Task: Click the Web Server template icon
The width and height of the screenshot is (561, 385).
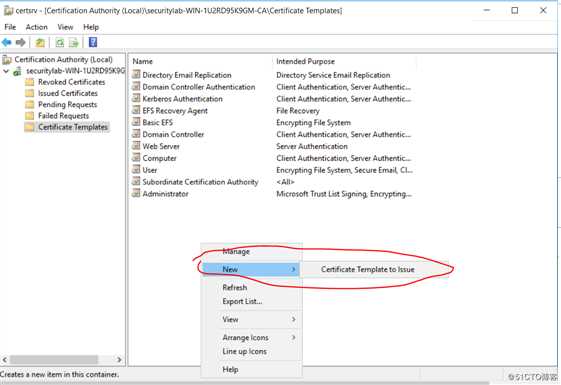Action: pos(136,146)
